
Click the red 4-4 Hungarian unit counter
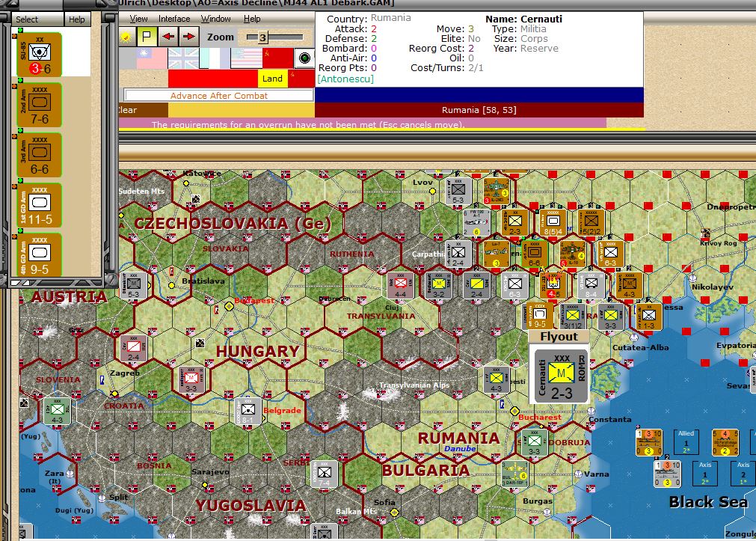coord(401,285)
